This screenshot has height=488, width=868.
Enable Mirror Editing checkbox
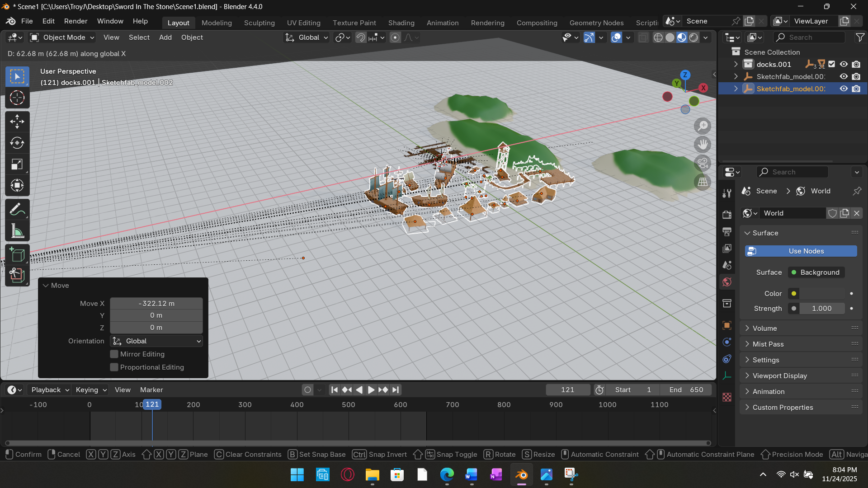coord(114,354)
